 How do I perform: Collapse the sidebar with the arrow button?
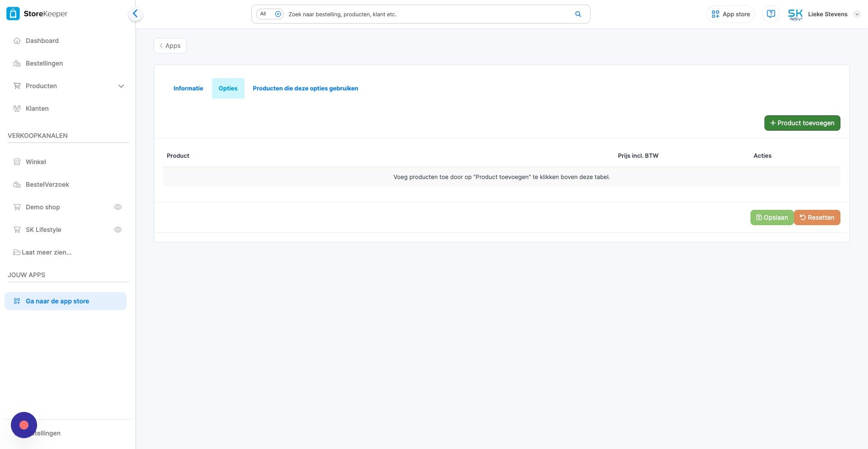pyautogui.click(x=135, y=14)
